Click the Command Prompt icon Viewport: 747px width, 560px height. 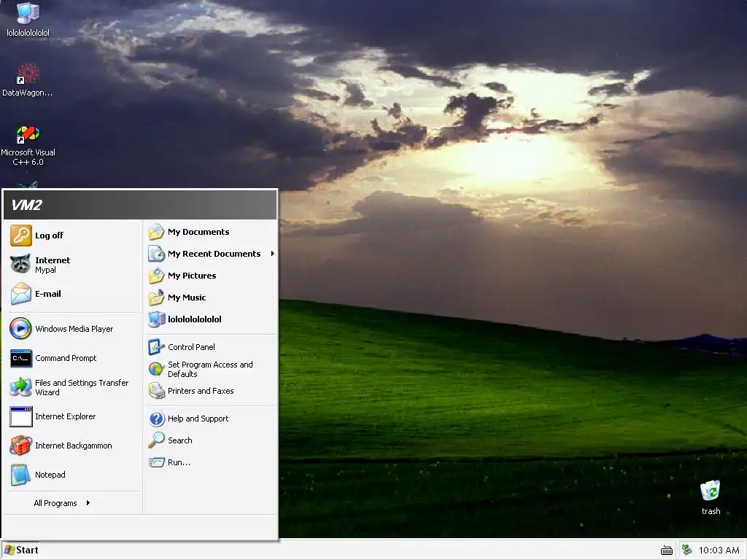pos(21,358)
